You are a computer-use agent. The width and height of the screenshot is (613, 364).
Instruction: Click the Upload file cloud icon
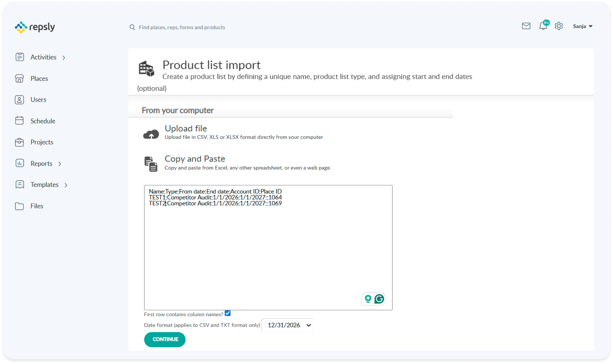(x=151, y=134)
